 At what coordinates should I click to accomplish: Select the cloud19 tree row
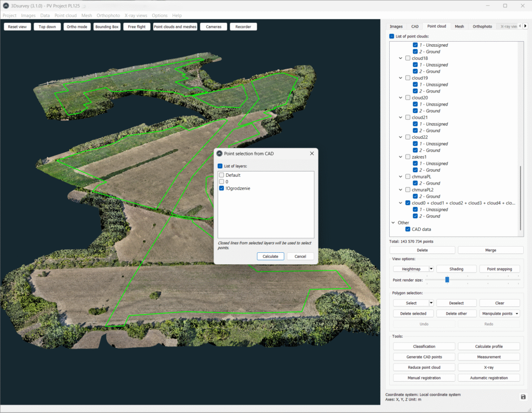(420, 78)
